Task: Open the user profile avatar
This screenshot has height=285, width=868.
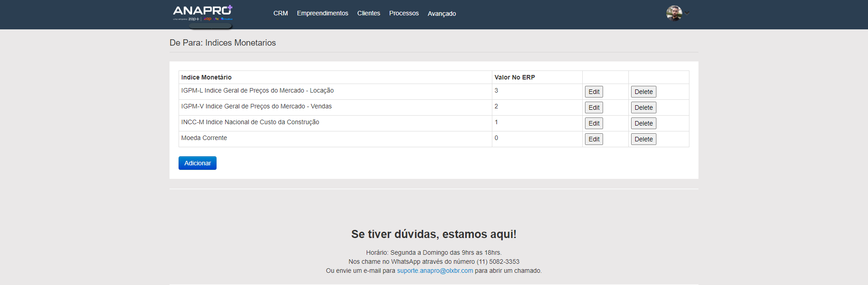Action: tap(674, 14)
